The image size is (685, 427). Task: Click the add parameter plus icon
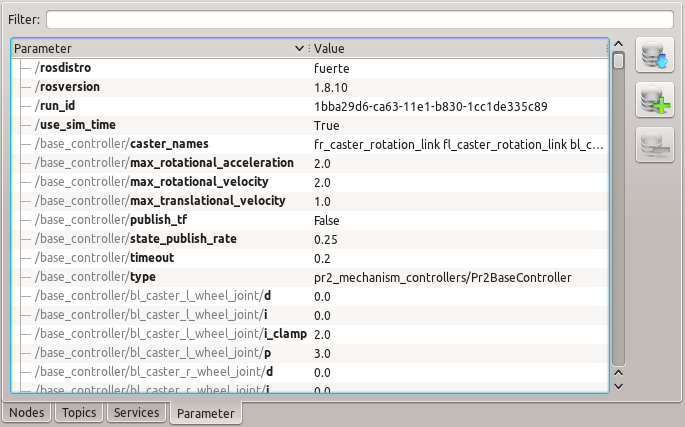click(x=654, y=101)
